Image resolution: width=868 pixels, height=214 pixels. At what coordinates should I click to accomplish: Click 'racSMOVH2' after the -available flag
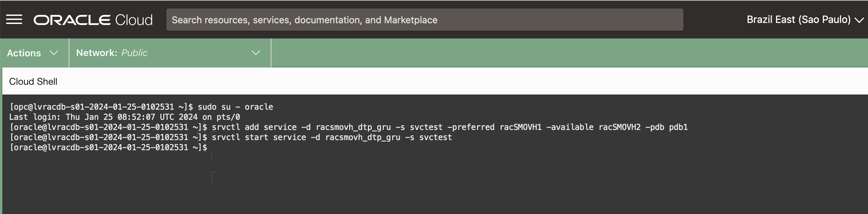[619, 127]
